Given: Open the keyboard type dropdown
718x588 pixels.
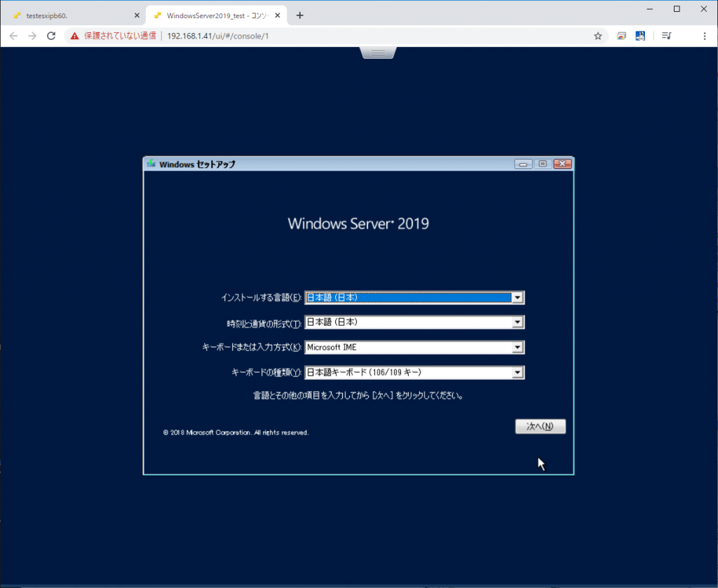Looking at the screenshot, I should click(414, 372).
